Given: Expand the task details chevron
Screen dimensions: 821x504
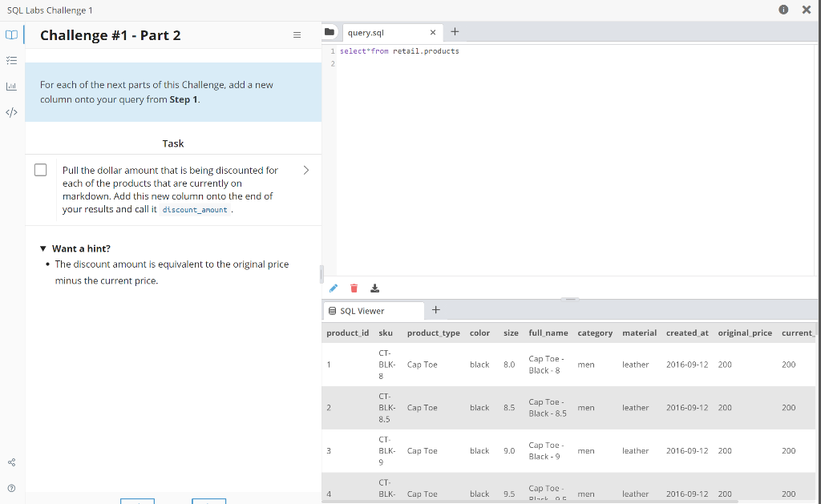Looking at the screenshot, I should 305,169.
